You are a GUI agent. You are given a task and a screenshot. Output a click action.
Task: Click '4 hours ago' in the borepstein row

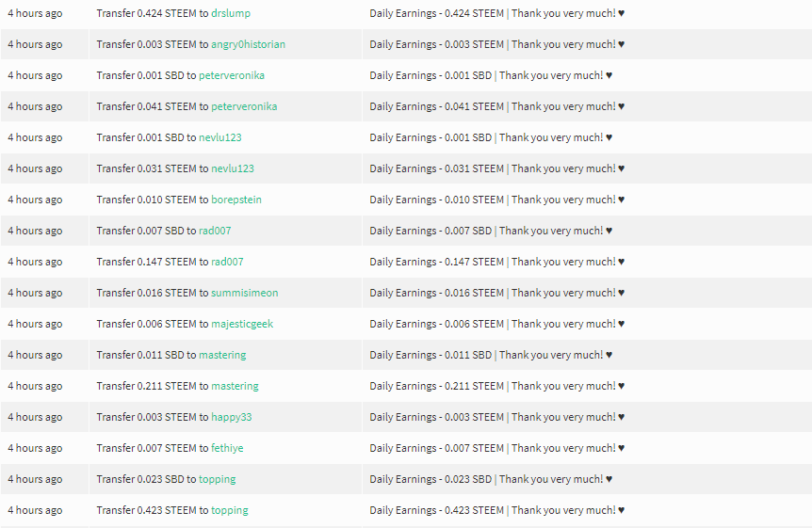pyautogui.click(x=35, y=200)
